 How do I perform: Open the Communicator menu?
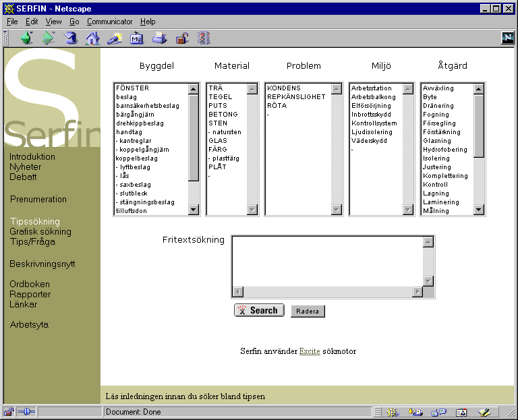click(x=109, y=22)
